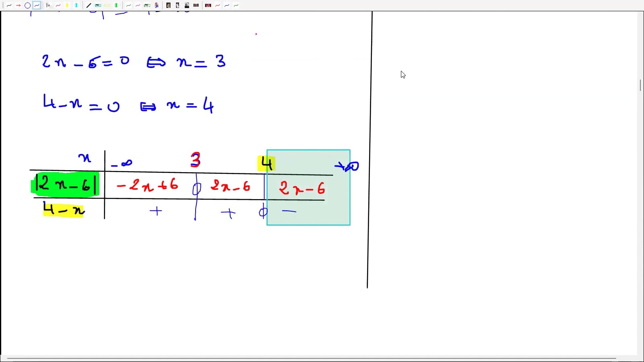Screen dimensions: 644x362
Task: Select the pale yellow wide highlighter bar
Action: pos(107,5)
